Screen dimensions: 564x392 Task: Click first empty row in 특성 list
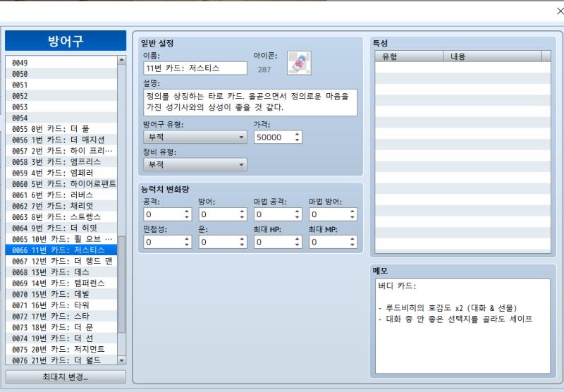462,67
